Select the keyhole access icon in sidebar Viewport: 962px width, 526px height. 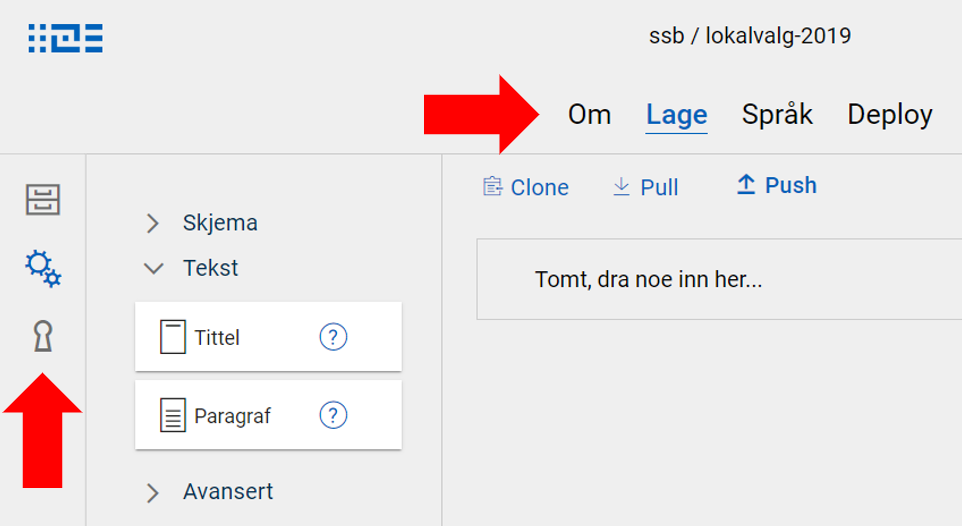pos(42,337)
